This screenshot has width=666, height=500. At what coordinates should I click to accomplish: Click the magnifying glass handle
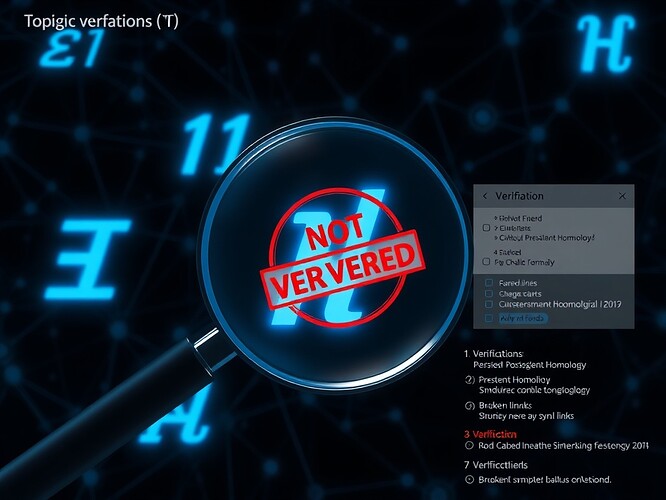pos(120,400)
